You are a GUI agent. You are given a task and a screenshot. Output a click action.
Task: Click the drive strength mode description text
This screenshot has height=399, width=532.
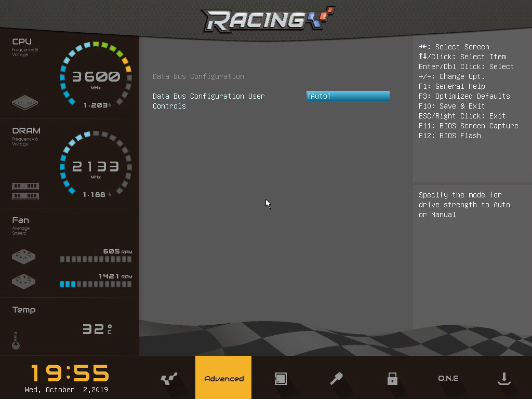(464, 205)
